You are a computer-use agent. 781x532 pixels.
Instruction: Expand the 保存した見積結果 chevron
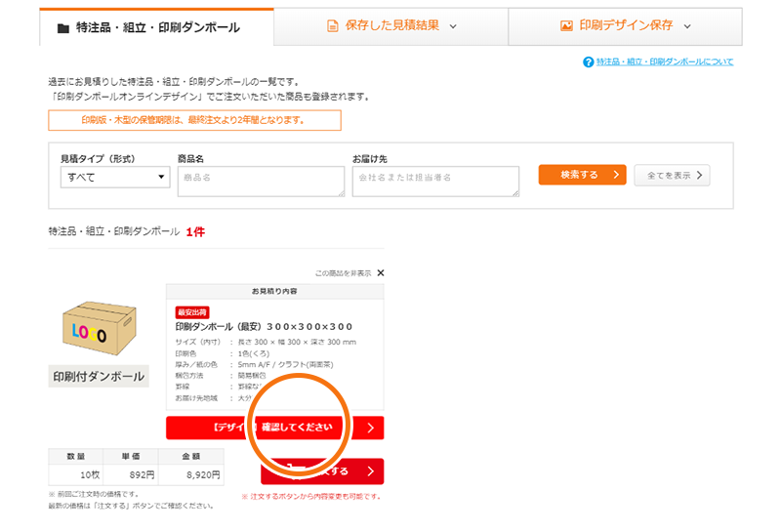pyautogui.click(x=453, y=26)
